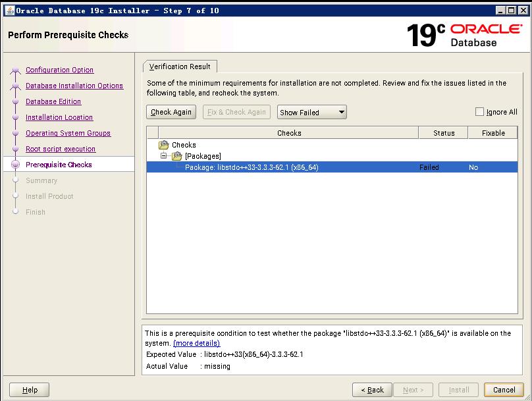
Task: Go to the Installation Location step
Action: pos(59,117)
